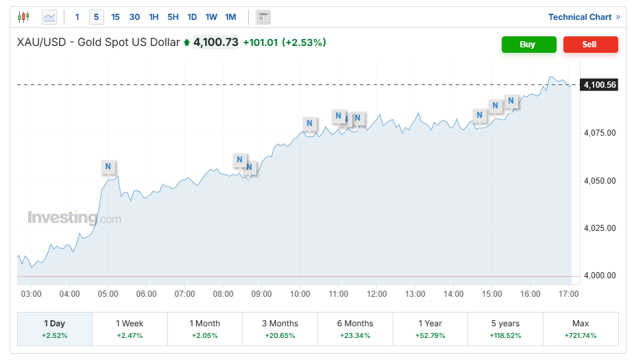Select the 1M interval option

tap(230, 17)
